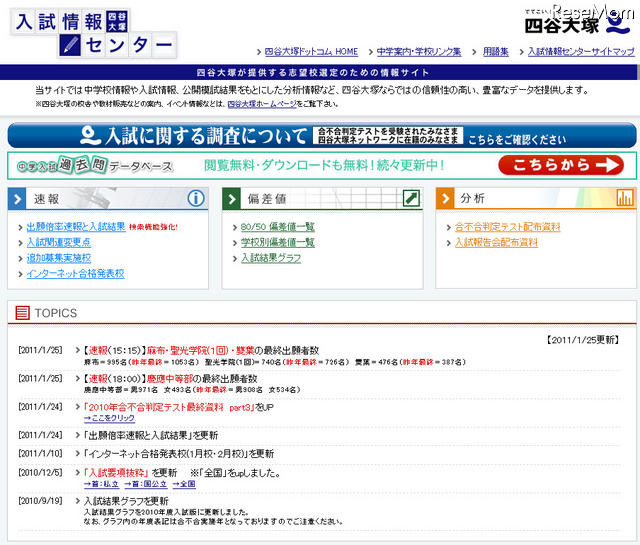Open the →首：国公立 link
The width and height of the screenshot is (640, 545).
(x=146, y=484)
